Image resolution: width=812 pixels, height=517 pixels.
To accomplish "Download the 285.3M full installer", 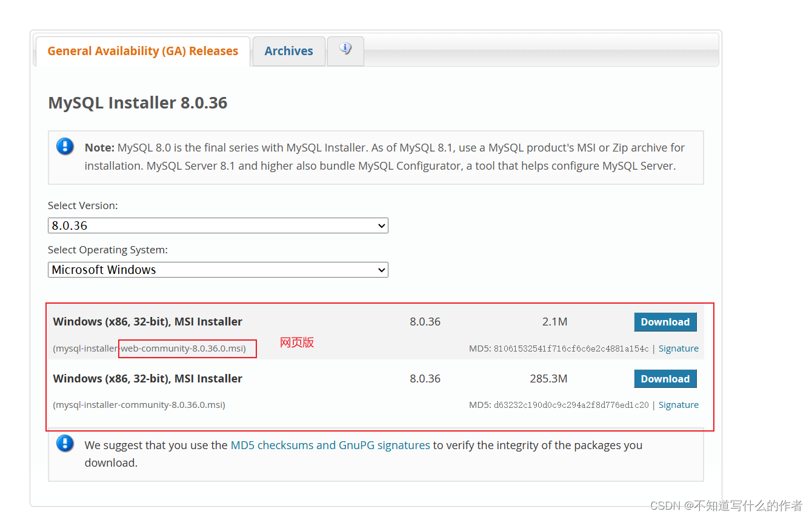I will [x=665, y=379].
